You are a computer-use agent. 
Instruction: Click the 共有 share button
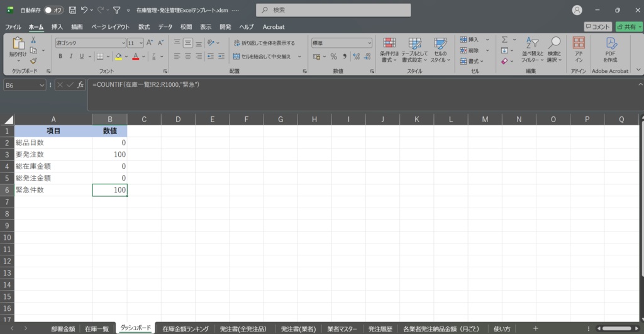[629, 26]
